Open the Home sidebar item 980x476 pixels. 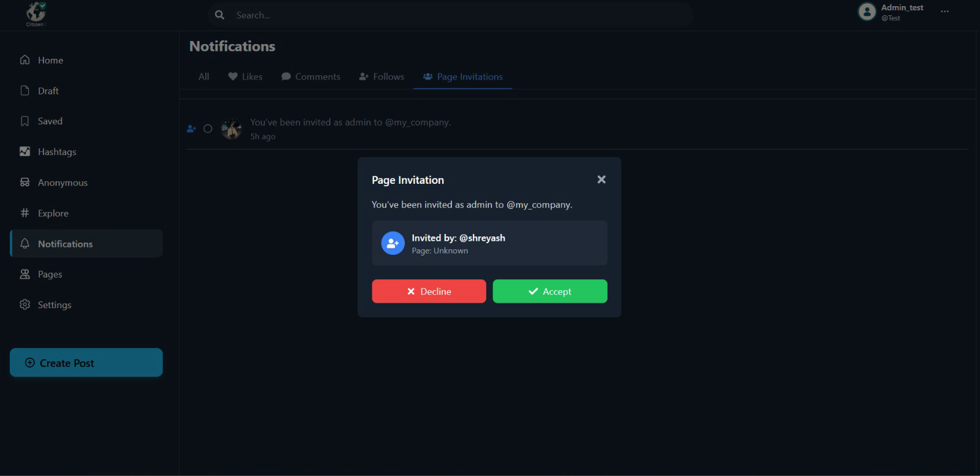(50, 60)
